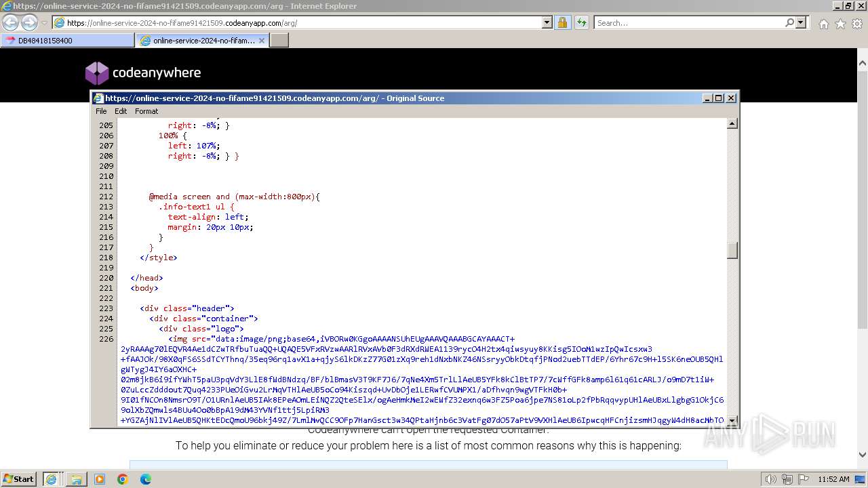Close the online-service-2024 tab
The height and width of the screenshot is (488, 868).
(x=263, y=40)
